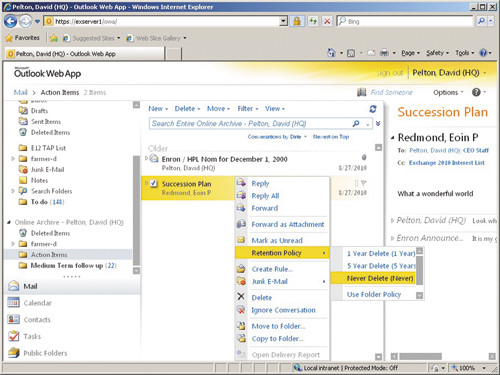500x375 pixels.
Task: Choose Forward as Attachment in context menu
Action: [288, 224]
